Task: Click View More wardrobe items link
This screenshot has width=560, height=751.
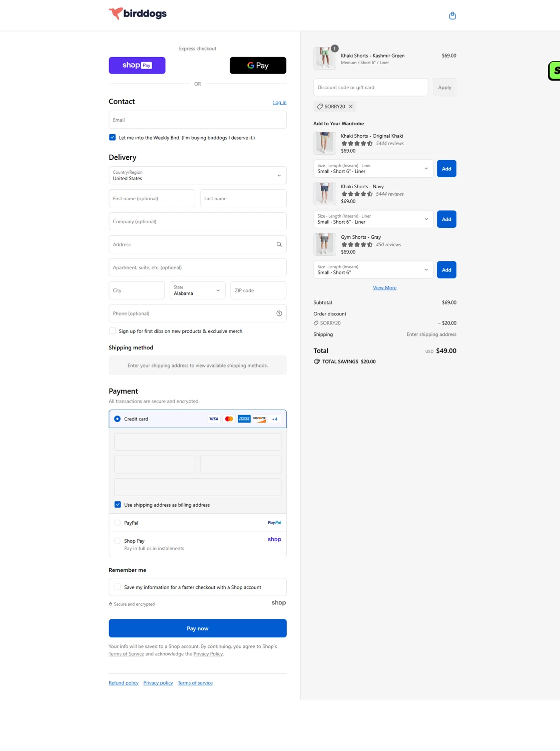Action: pos(385,288)
